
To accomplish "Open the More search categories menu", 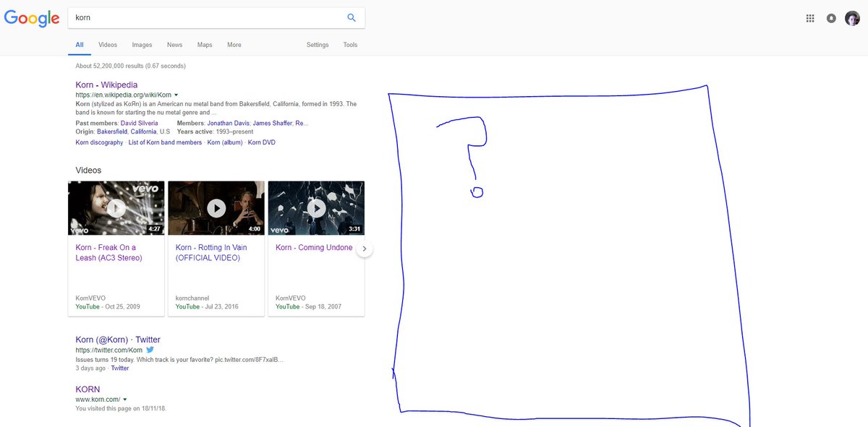I will pos(234,45).
